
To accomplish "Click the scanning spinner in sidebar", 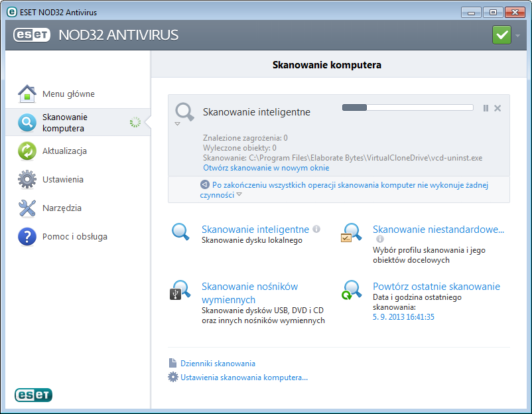I will click(x=135, y=122).
